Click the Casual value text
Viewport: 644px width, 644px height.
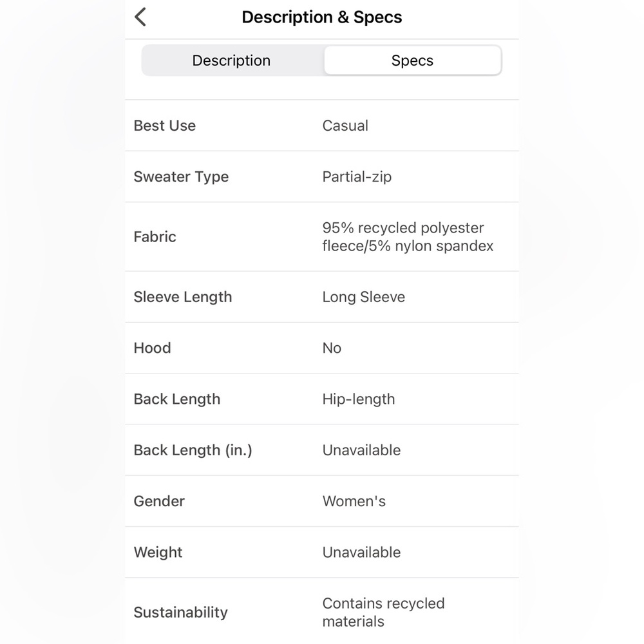(345, 126)
